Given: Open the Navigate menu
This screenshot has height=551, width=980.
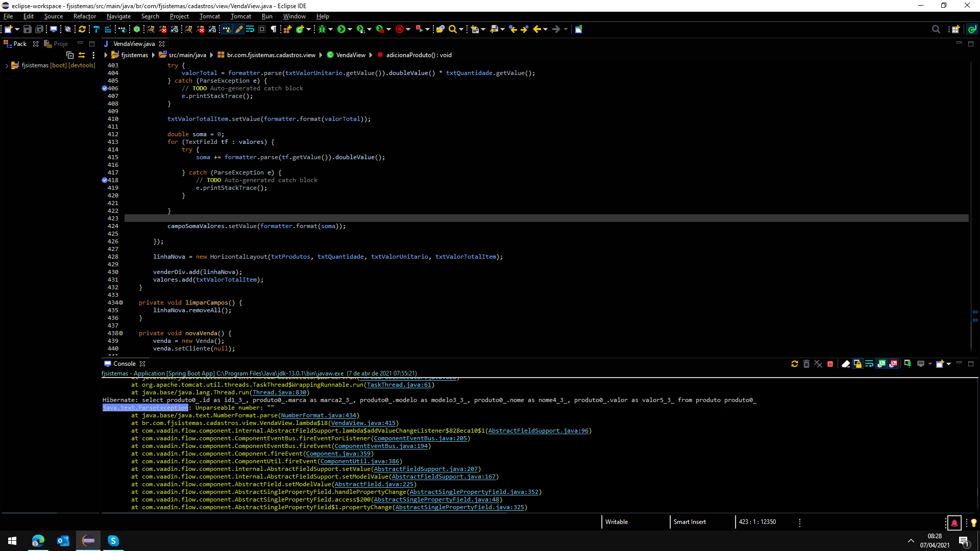Looking at the screenshot, I should tap(118, 16).
